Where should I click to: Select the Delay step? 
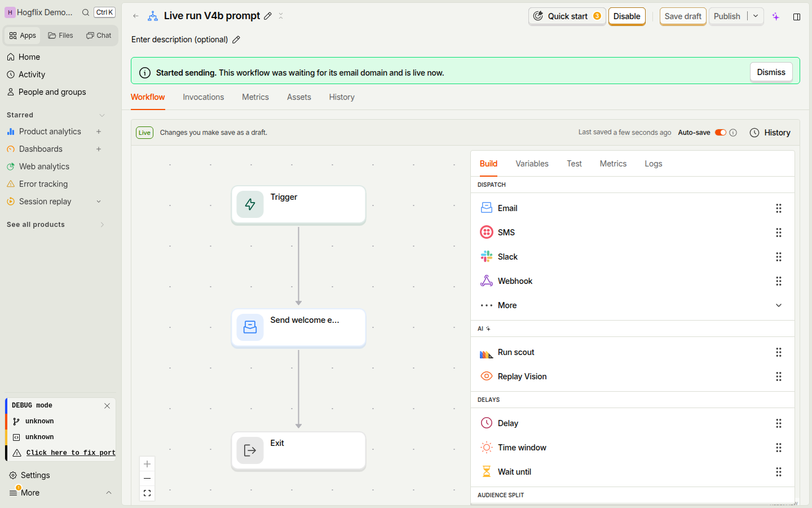click(x=632, y=423)
